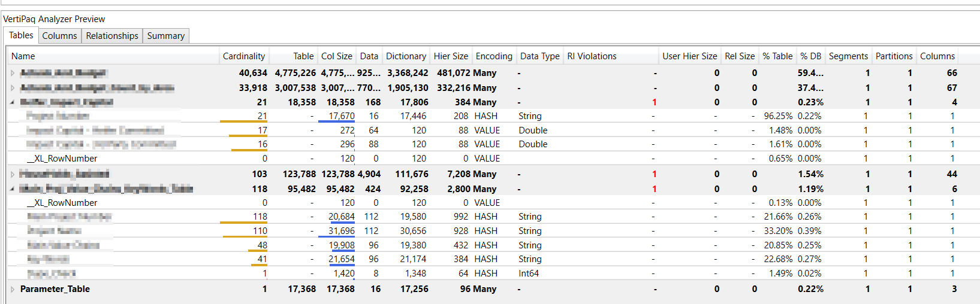Click the RI Violations column header

point(592,56)
